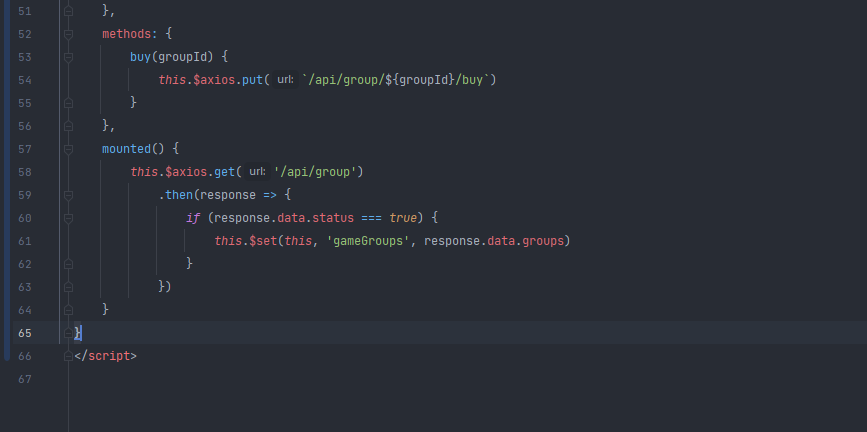Click line number 61 in the gutter
The height and width of the screenshot is (432, 867).
25,241
